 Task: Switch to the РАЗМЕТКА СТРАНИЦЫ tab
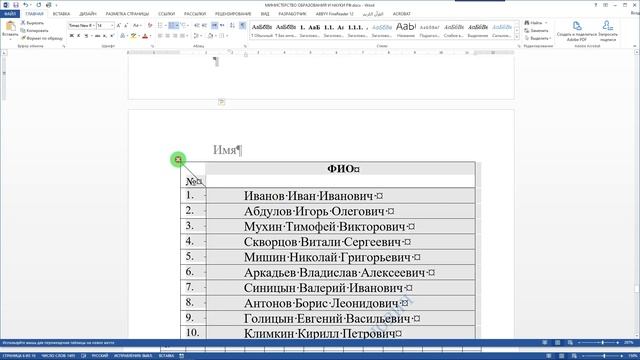pos(127,14)
